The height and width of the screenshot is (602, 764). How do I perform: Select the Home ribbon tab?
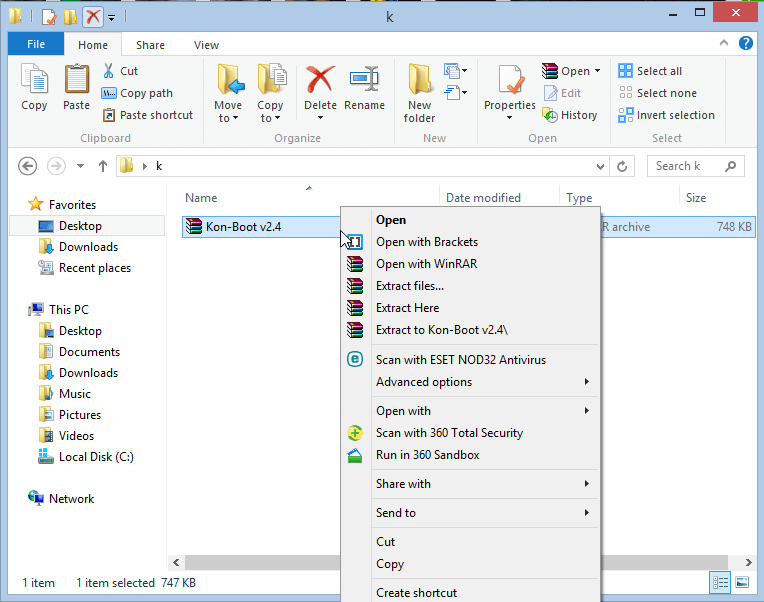(x=93, y=45)
